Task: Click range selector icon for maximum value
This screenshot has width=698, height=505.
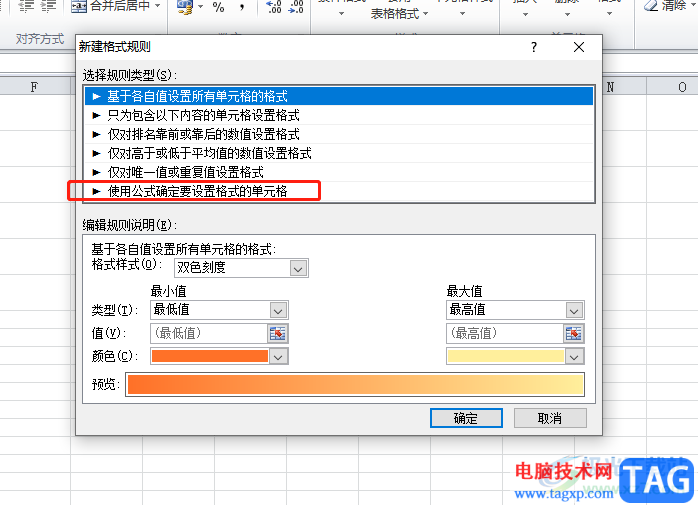Action: coord(574,334)
